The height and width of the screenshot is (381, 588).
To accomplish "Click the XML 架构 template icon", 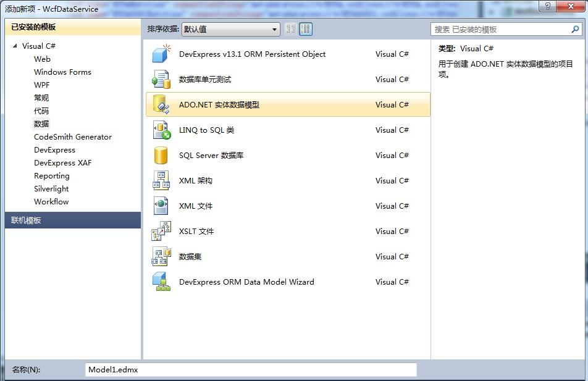I will coord(162,181).
